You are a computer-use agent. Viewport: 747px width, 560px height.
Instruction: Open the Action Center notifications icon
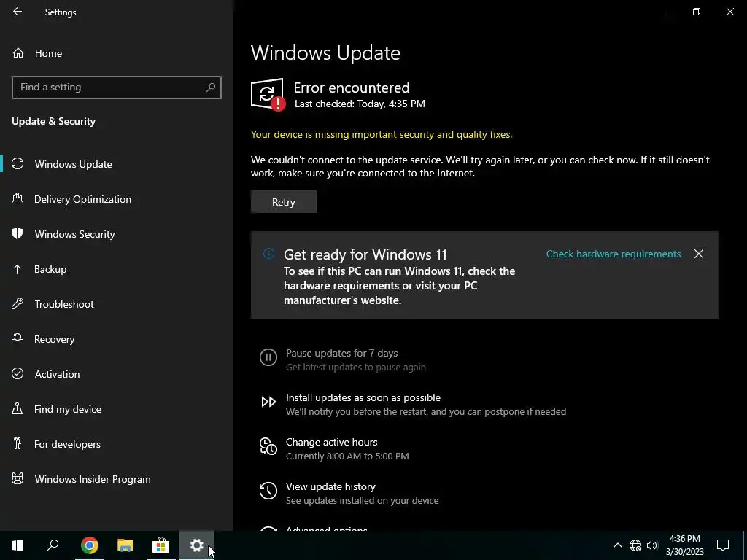(723, 545)
